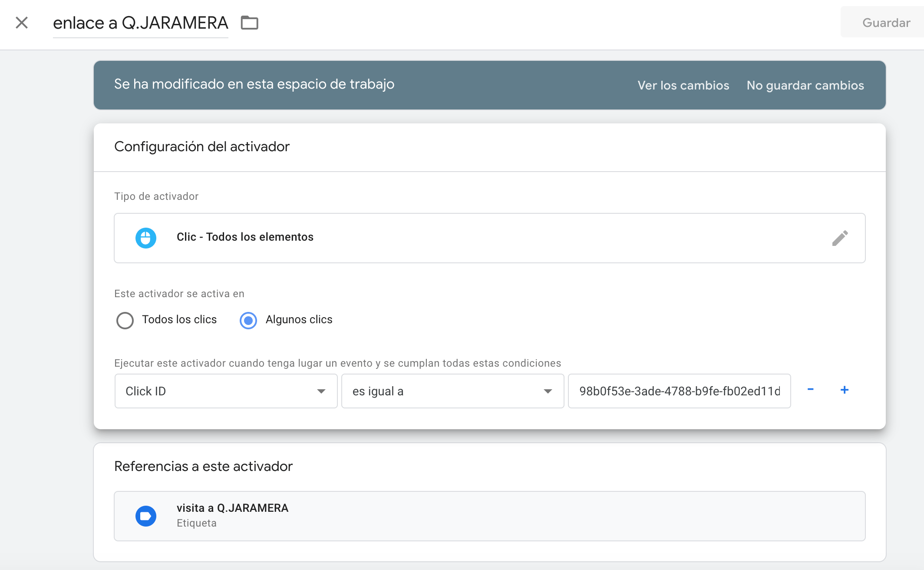This screenshot has width=924, height=570.
Task: Click the Referencias a este activador heading
Action: [x=203, y=466]
